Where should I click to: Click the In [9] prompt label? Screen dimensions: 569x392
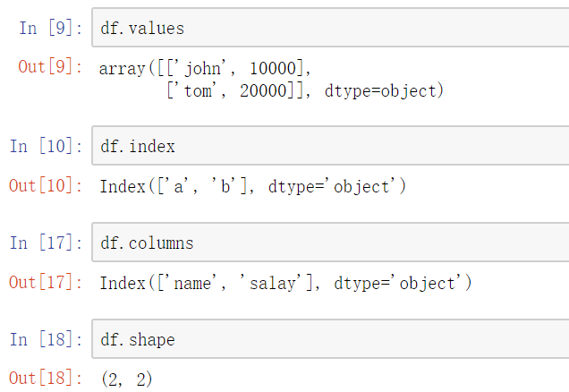click(x=49, y=29)
